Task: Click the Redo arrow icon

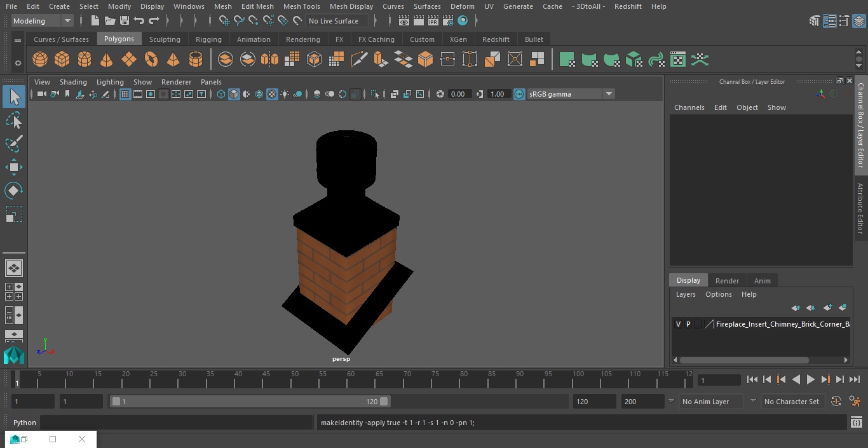Action: click(x=154, y=21)
